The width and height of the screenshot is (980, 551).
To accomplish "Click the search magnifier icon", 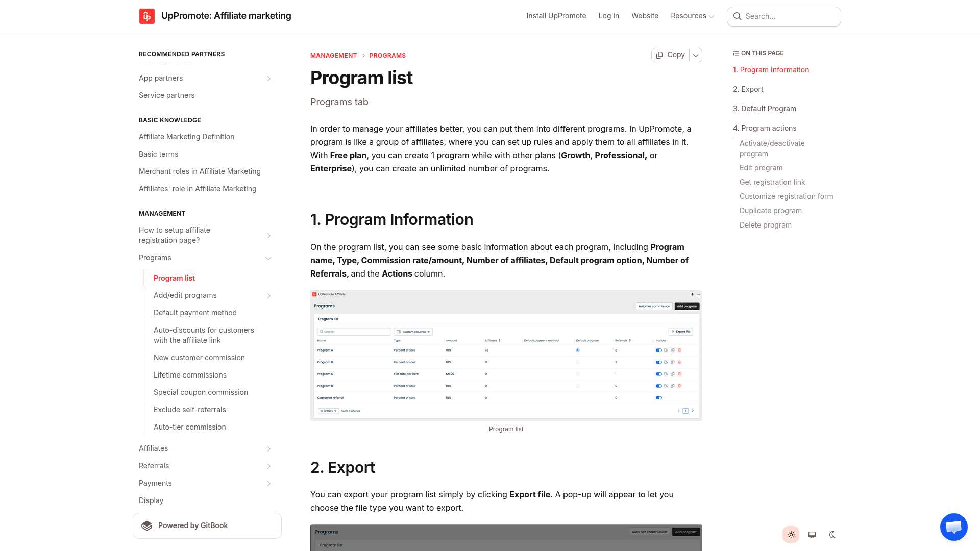I will click(737, 16).
